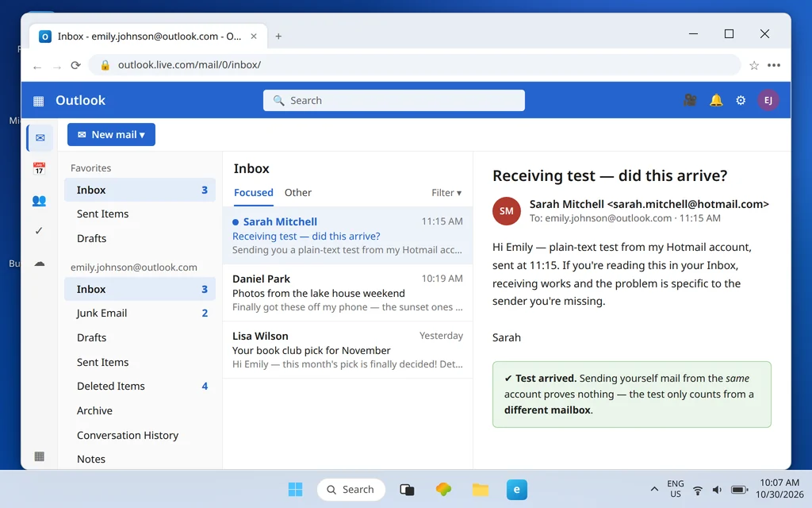Click the taskbar Search box
This screenshot has width=812, height=508.
[x=351, y=489]
